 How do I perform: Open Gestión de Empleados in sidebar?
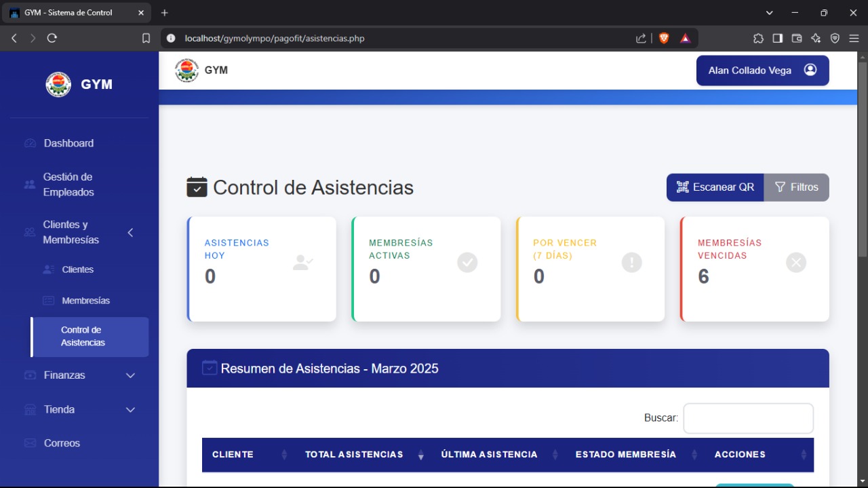click(x=68, y=185)
